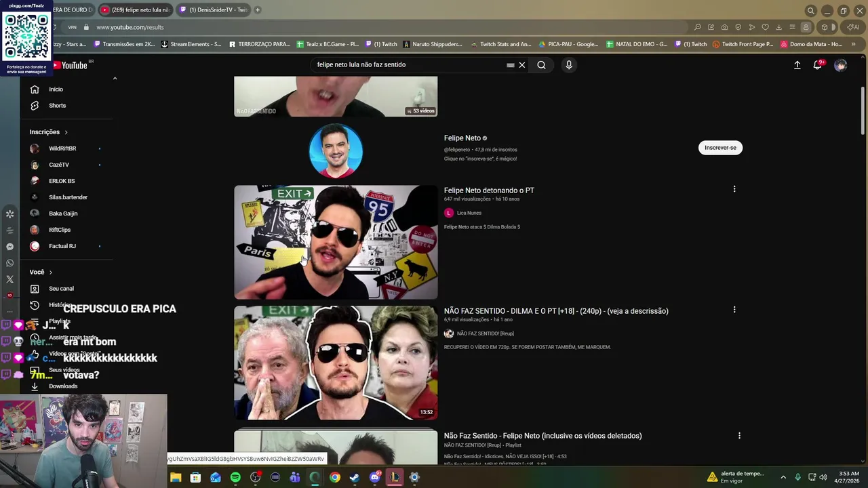
Task: Open Spotify from the taskbar
Action: [235, 477]
